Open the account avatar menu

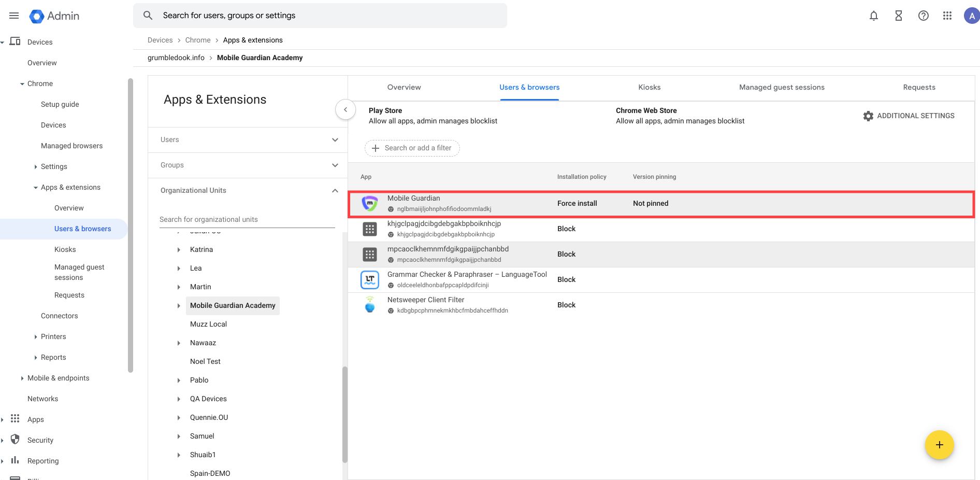click(x=971, y=16)
